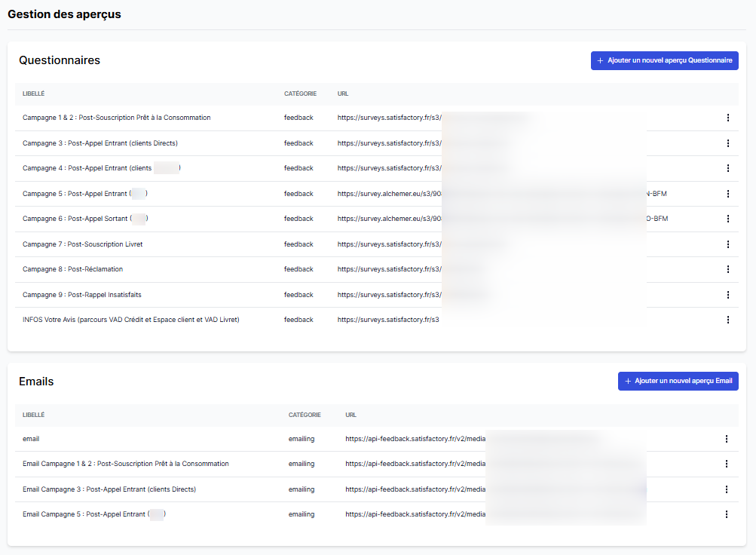Image resolution: width=756 pixels, height=555 pixels.
Task: Open the 'email' row api-feedback URL
Action: tap(414, 439)
